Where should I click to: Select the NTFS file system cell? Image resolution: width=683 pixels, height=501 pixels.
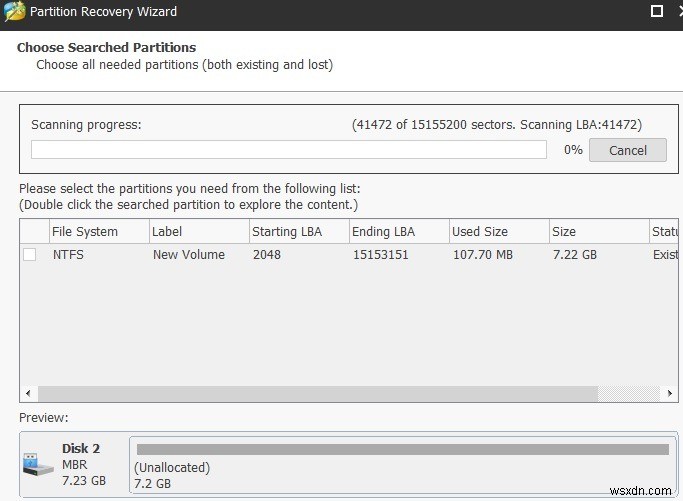pos(68,254)
